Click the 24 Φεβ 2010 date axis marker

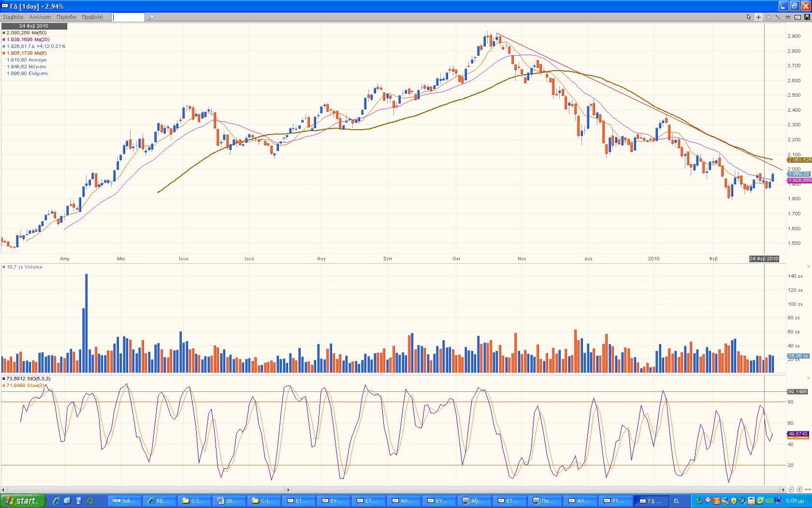point(764,259)
